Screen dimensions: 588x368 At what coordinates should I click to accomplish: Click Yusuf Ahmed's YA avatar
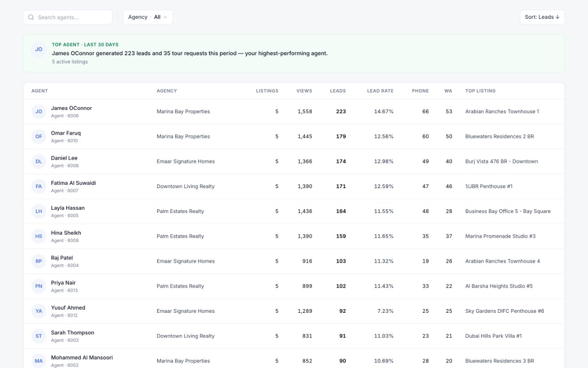pos(39,311)
